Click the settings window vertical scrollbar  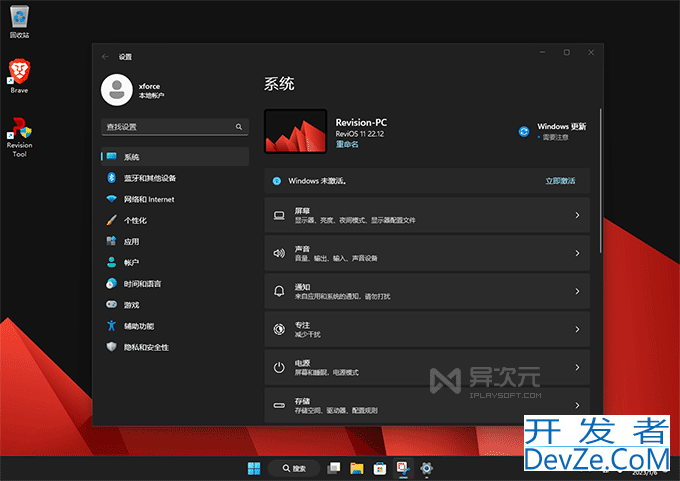600,180
